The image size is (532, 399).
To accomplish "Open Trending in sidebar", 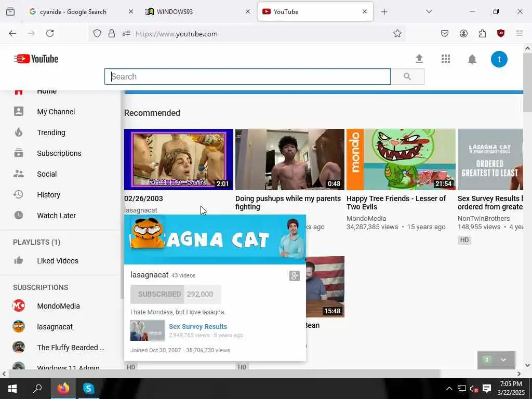I will tap(51, 132).
